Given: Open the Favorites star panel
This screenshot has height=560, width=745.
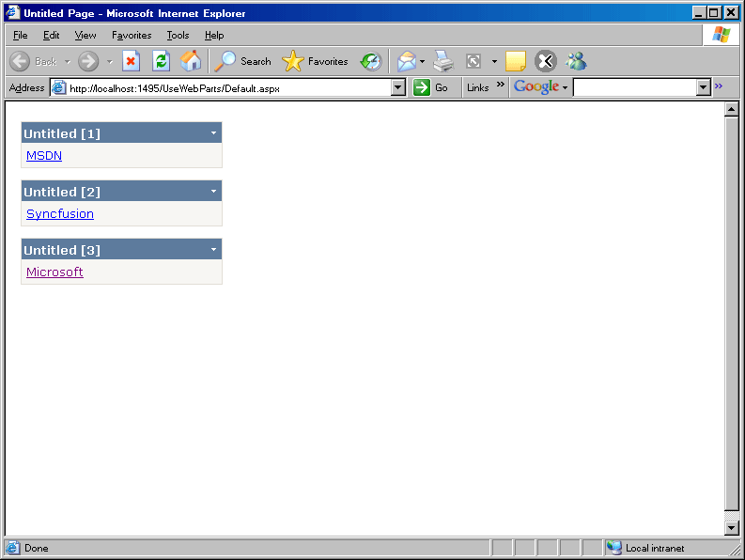Looking at the screenshot, I should (x=315, y=61).
